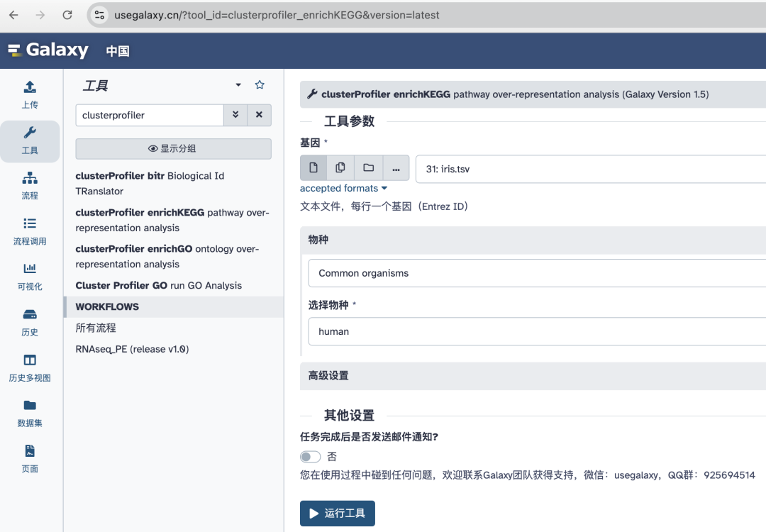Open Cluster Profiler GO run GO Analysis
The height and width of the screenshot is (532, 766).
click(159, 285)
